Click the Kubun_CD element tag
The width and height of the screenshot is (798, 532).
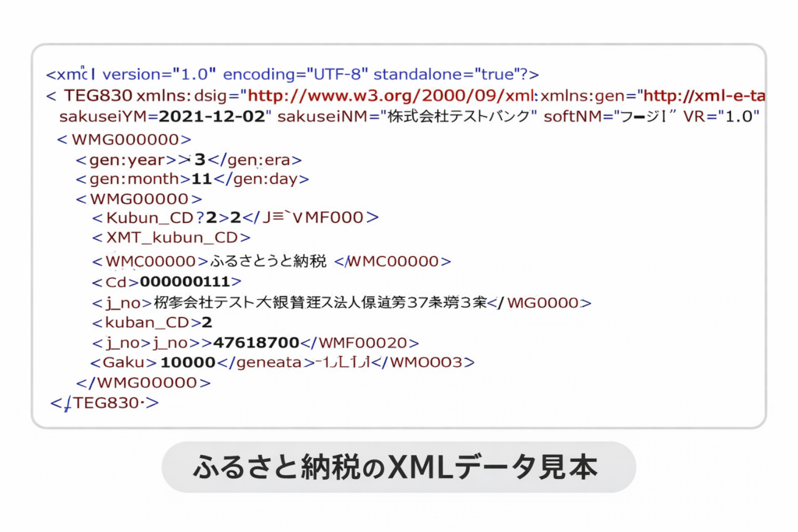[147, 217]
